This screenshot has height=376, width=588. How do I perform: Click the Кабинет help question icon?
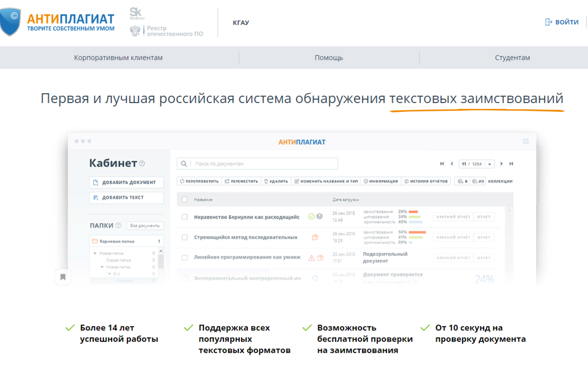tap(142, 164)
